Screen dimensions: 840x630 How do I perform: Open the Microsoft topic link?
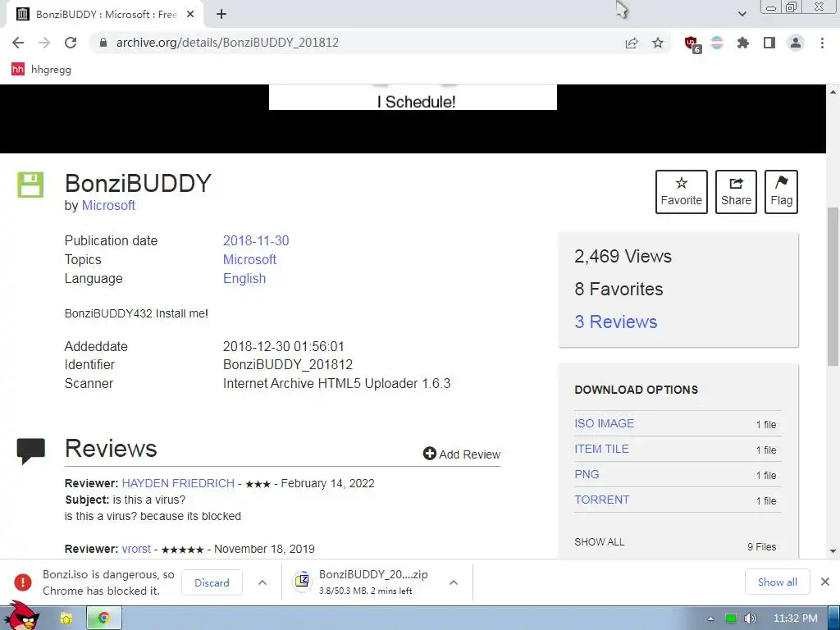tap(249, 259)
